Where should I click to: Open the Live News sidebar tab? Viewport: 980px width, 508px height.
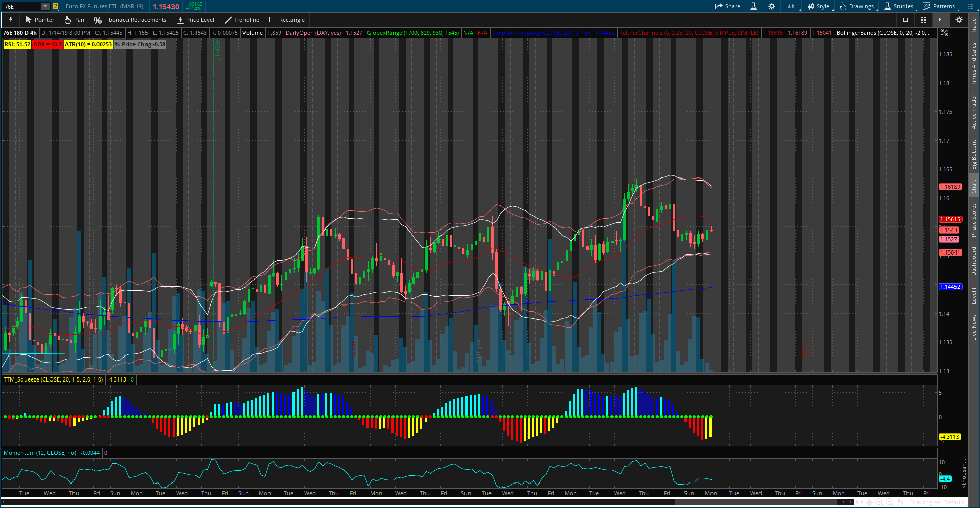974,327
